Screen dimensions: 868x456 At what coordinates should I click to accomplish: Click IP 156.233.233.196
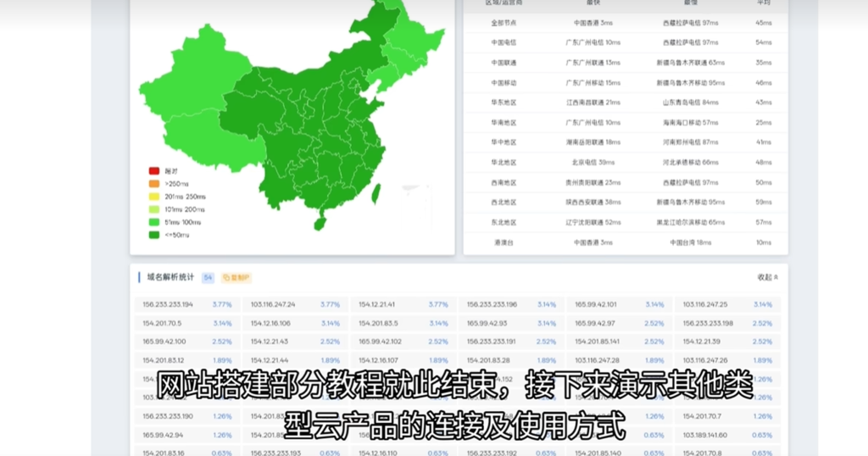click(x=492, y=304)
